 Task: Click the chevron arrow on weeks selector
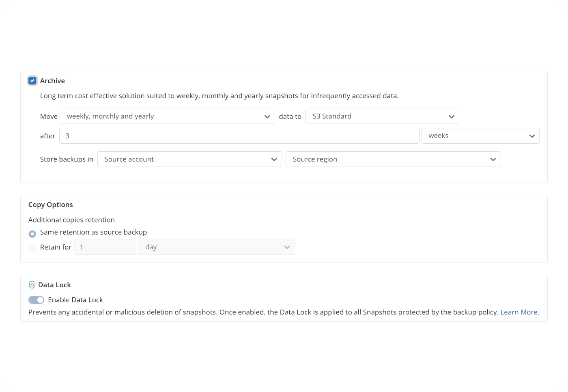(x=532, y=136)
